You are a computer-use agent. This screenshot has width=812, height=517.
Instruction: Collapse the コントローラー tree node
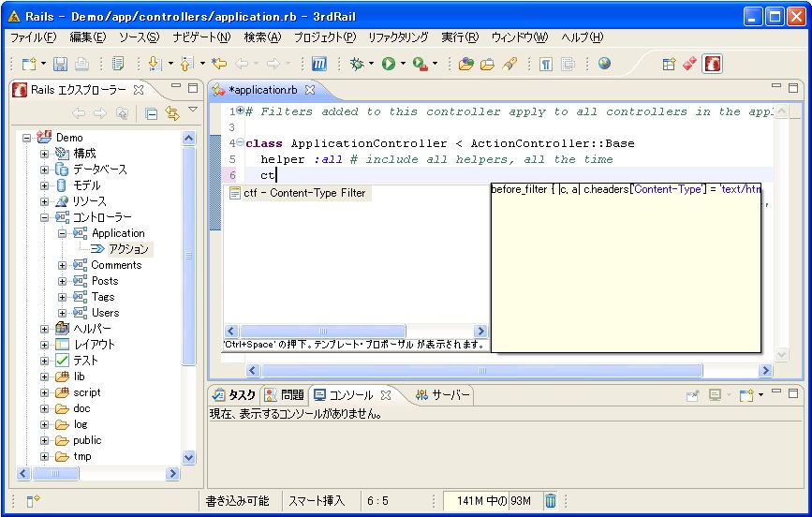[45, 217]
